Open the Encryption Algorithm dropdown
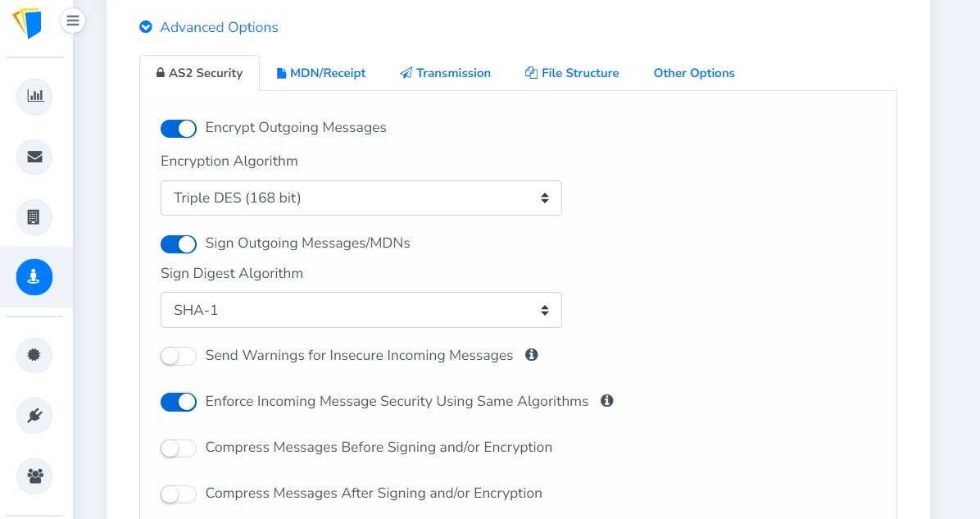Screen dimensions: 980x519 tap(361, 198)
